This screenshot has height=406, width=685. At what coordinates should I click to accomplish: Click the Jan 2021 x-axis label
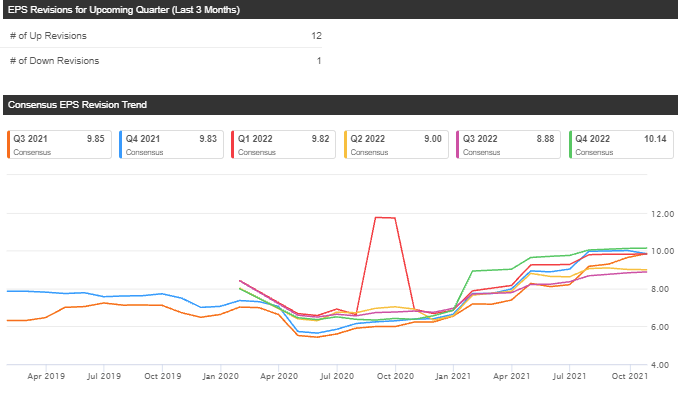pos(455,376)
